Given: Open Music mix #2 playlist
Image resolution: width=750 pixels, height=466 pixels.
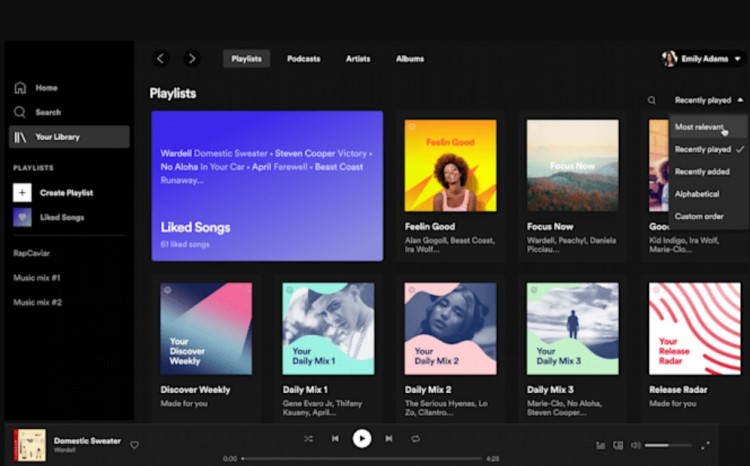Looking at the screenshot, I should (x=37, y=302).
